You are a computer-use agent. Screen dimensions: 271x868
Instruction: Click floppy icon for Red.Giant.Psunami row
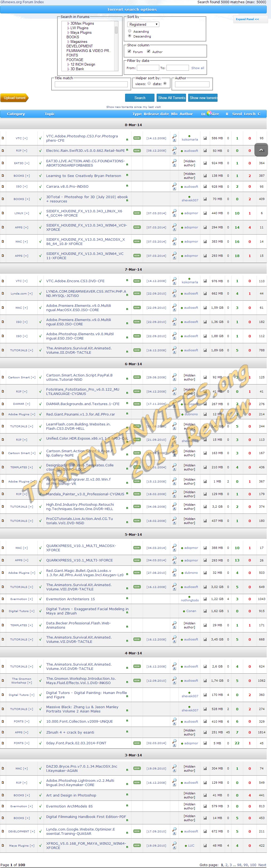tap(205, 414)
